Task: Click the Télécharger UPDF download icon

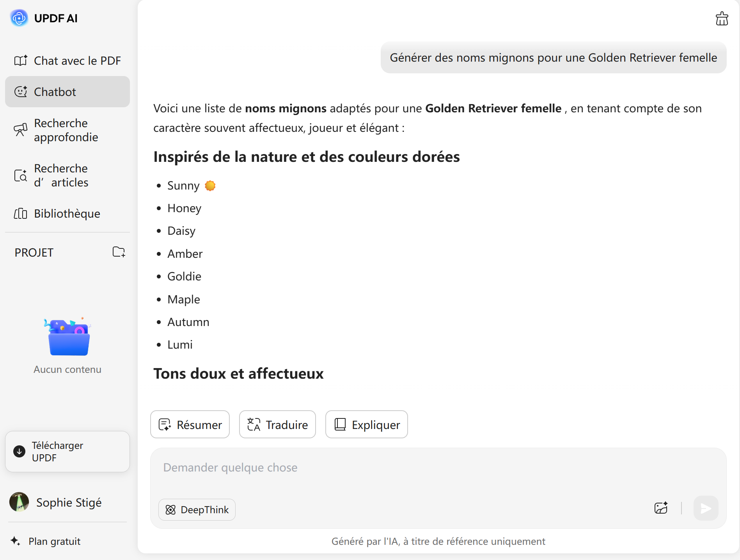Action: tap(19, 451)
